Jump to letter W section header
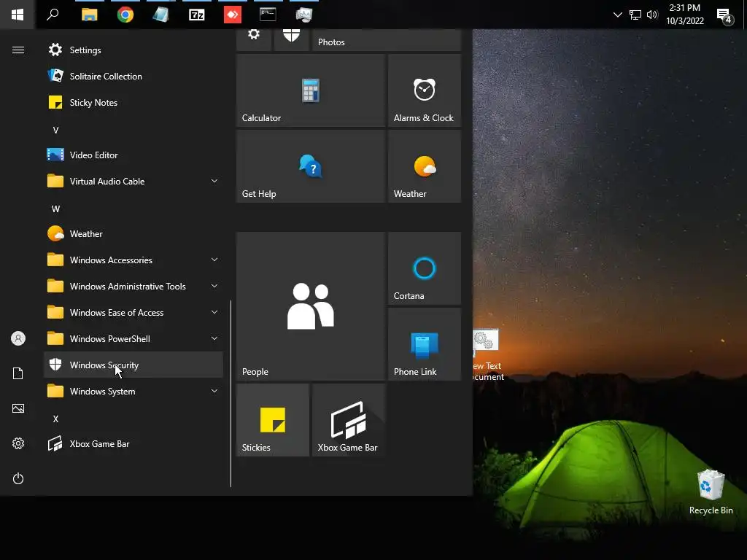Viewport: 747px width, 560px height. (55, 209)
